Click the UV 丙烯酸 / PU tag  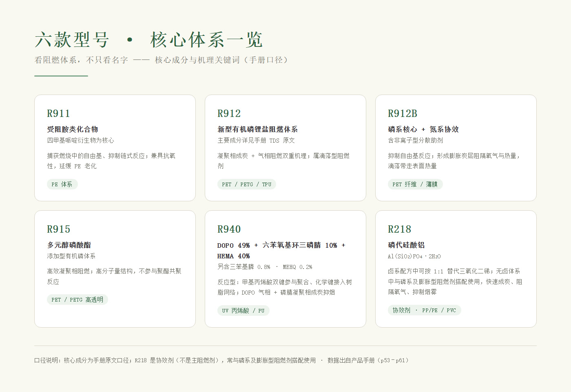243,311
